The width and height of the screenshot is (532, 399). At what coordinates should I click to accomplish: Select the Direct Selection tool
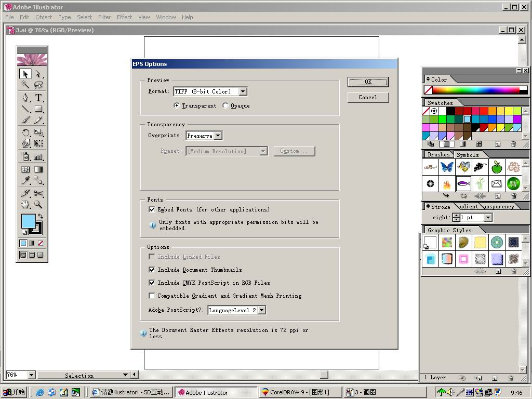(38, 74)
